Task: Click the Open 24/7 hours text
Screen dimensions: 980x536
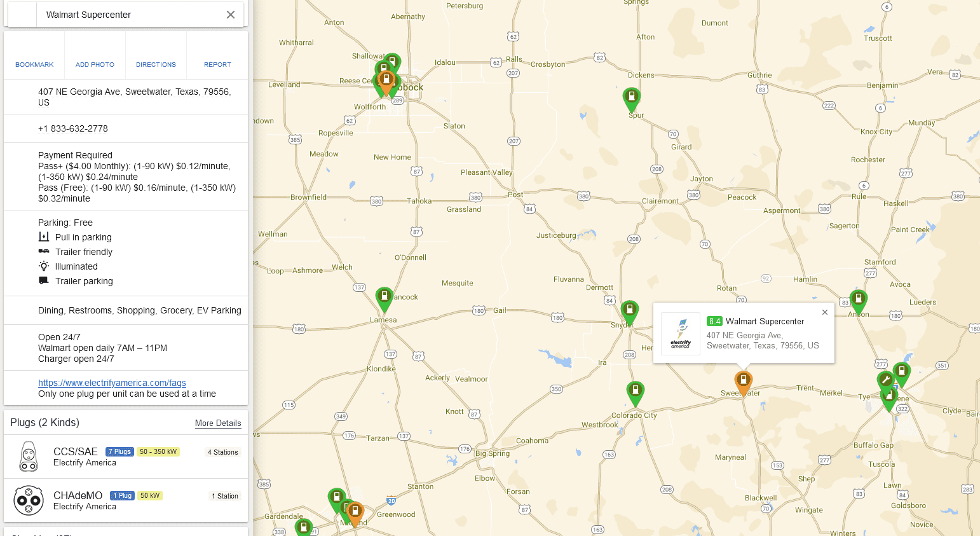Action: pos(59,337)
